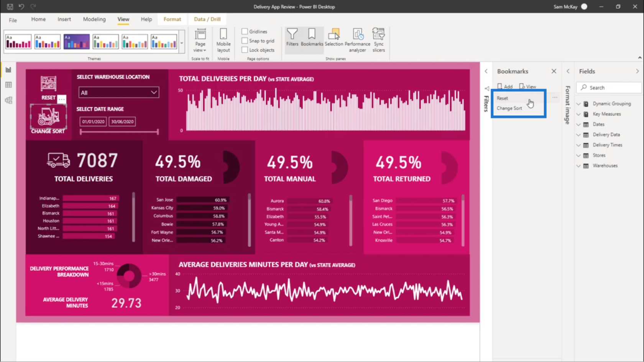644x362 pixels.
Task: Apply the fourth theme thumbnail
Action: click(105, 41)
